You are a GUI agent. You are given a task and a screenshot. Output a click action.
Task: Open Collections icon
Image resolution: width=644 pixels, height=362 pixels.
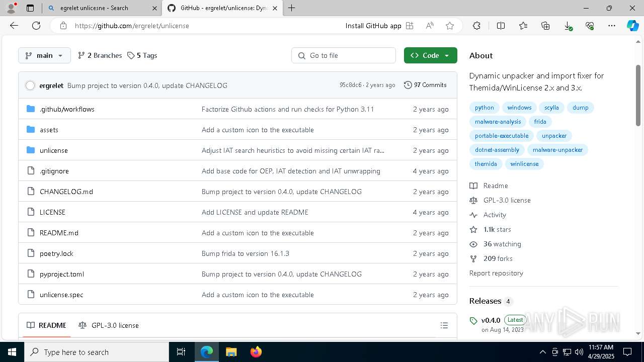click(x=545, y=26)
